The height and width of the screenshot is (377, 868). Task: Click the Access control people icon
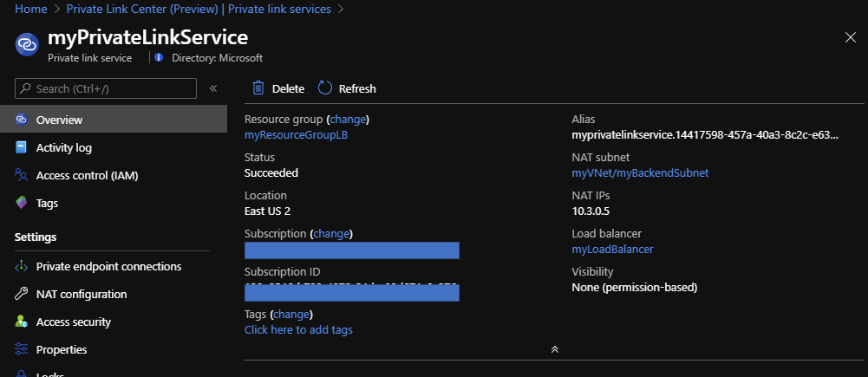(x=21, y=175)
